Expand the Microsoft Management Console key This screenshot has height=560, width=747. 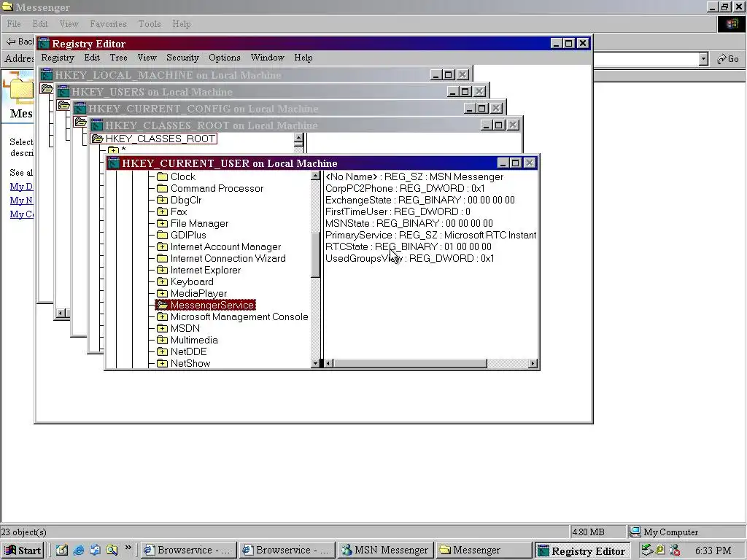[x=163, y=316]
